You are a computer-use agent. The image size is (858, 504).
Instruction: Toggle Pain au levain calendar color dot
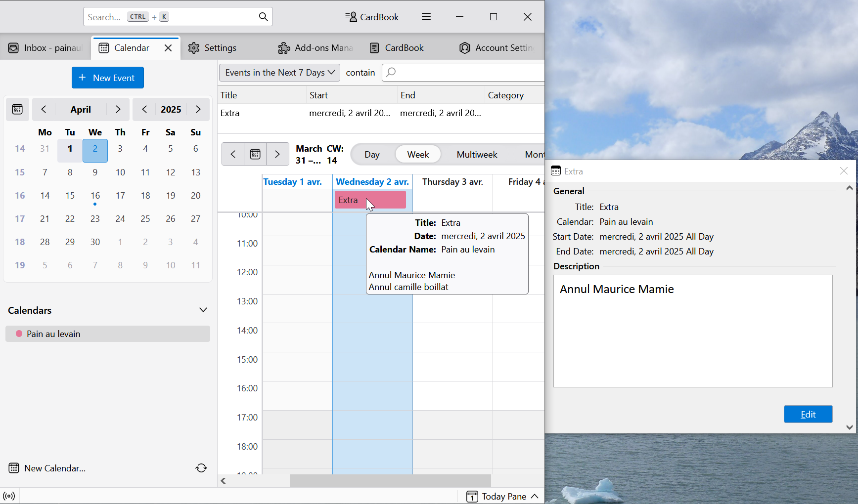point(19,334)
